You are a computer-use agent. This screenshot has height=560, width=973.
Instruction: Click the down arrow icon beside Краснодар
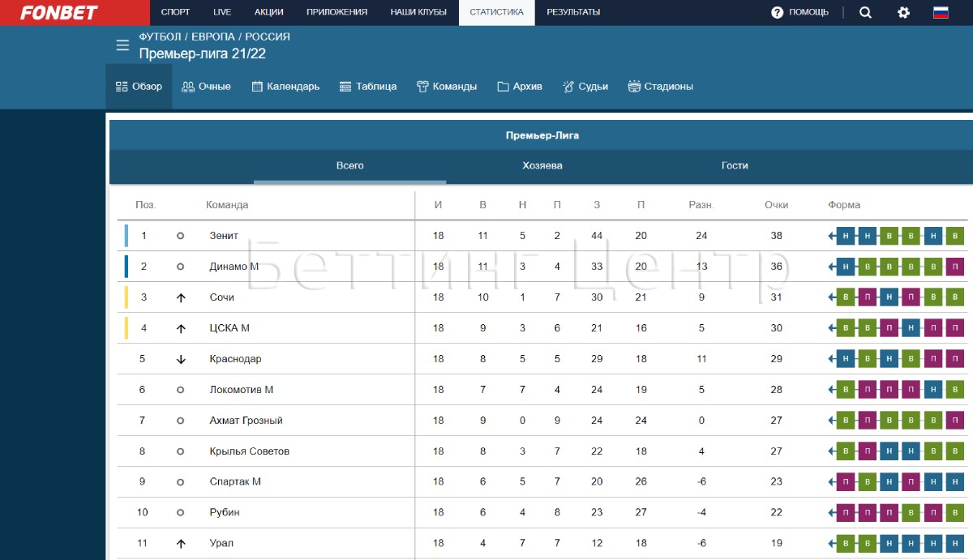click(x=181, y=359)
